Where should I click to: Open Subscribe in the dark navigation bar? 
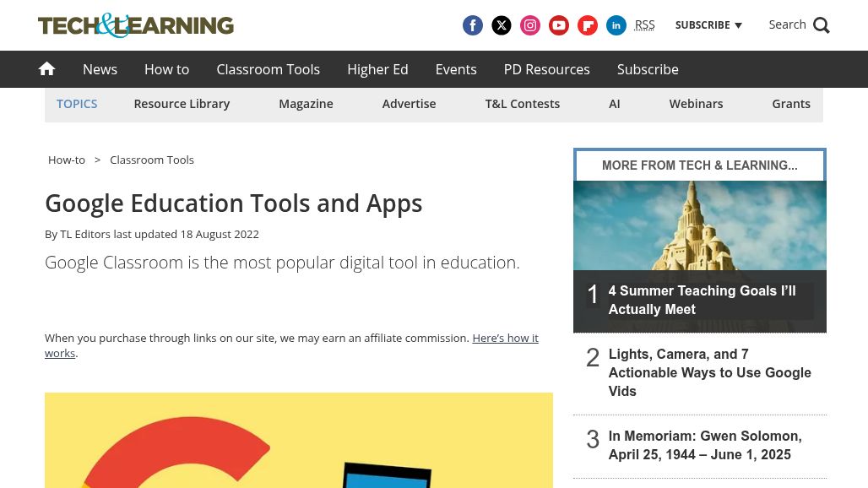coord(648,69)
